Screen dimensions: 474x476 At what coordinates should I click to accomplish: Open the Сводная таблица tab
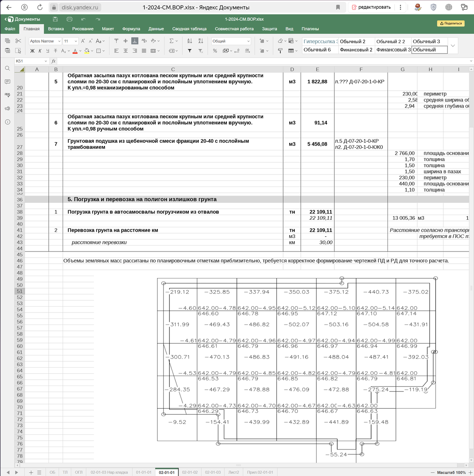(190, 29)
